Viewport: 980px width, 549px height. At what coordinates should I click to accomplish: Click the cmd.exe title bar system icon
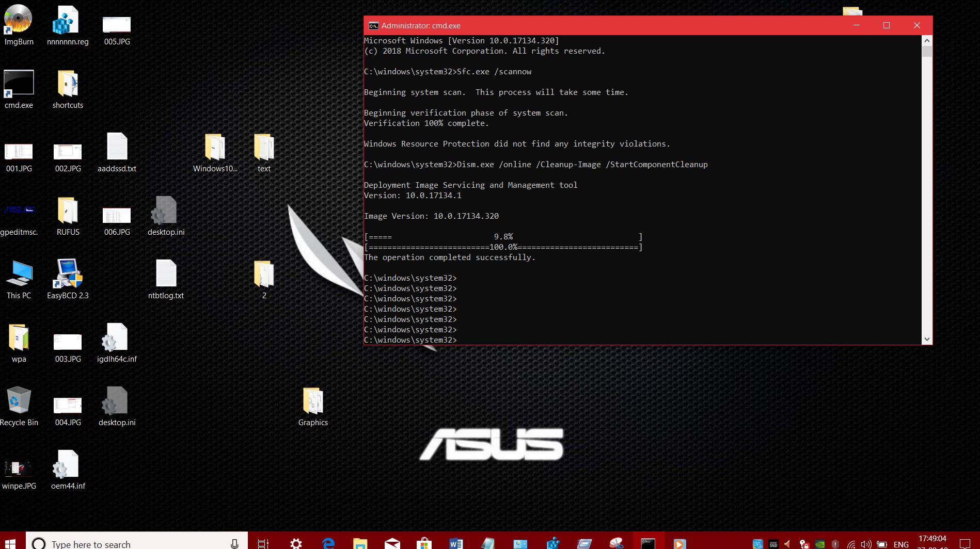click(373, 26)
